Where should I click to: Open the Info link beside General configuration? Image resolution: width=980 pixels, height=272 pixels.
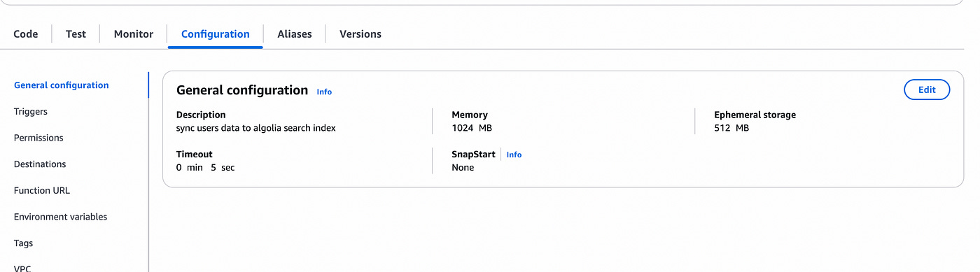point(324,92)
